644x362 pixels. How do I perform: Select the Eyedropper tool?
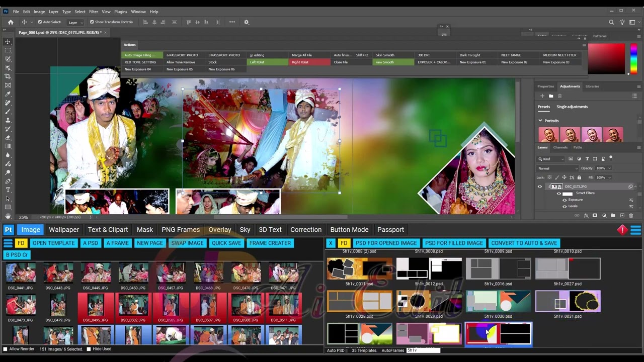[8, 94]
